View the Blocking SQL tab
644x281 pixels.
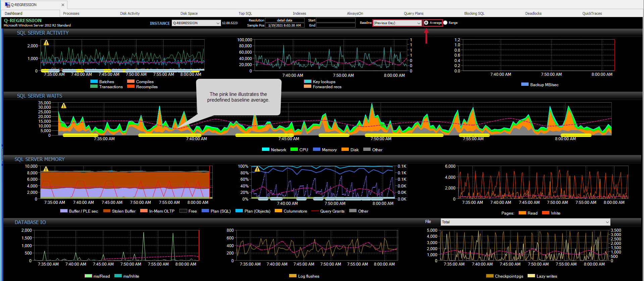(x=474, y=13)
